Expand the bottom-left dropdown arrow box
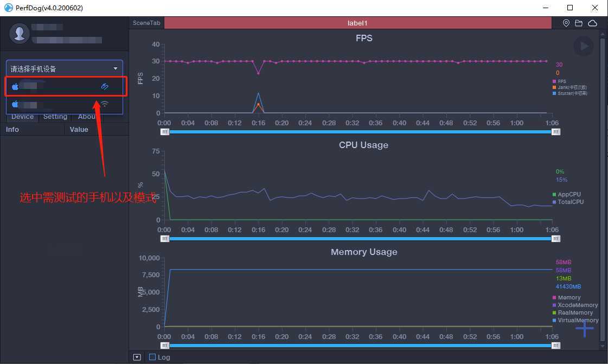608x364 pixels. pyautogui.click(x=137, y=357)
